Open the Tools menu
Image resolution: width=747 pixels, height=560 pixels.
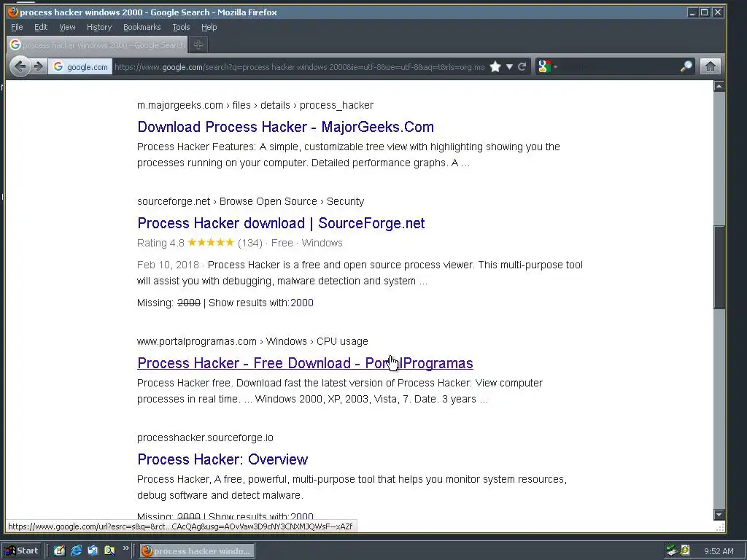tap(181, 27)
